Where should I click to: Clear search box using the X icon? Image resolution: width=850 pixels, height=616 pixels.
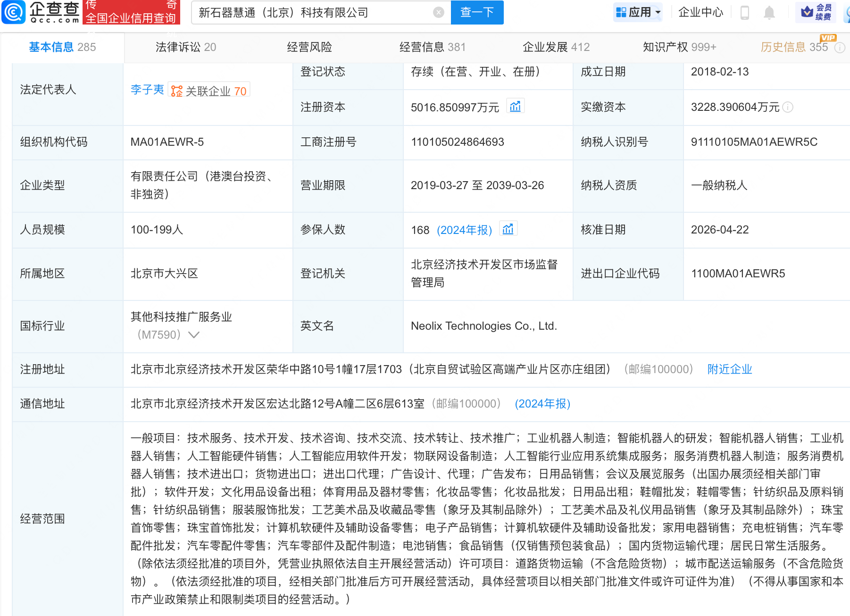pyautogui.click(x=438, y=13)
